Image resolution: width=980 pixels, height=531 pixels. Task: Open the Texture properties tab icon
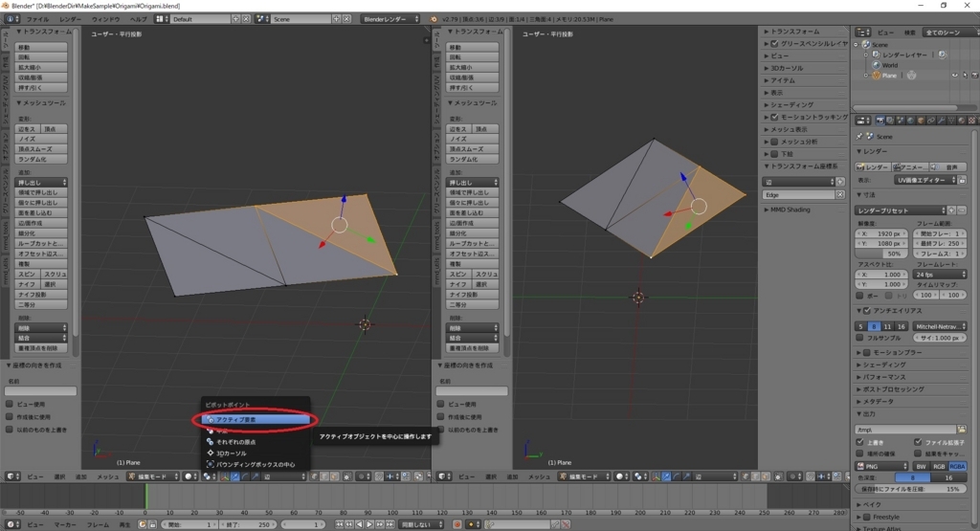971,120
